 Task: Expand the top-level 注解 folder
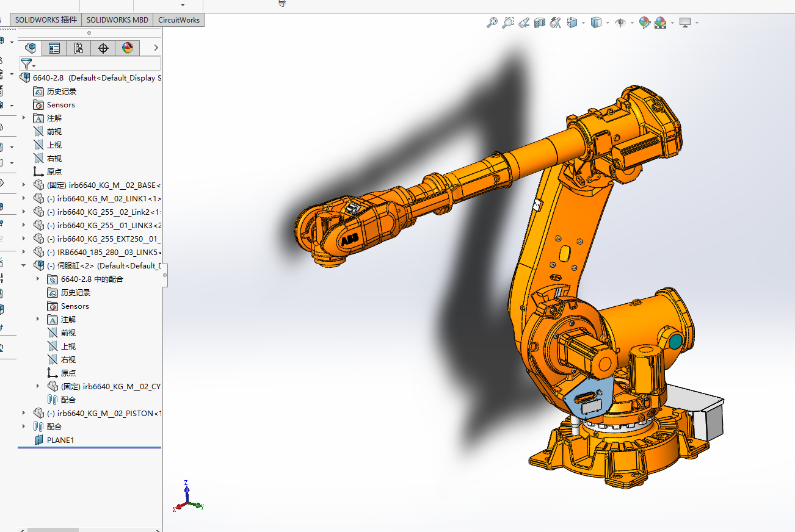(x=24, y=118)
